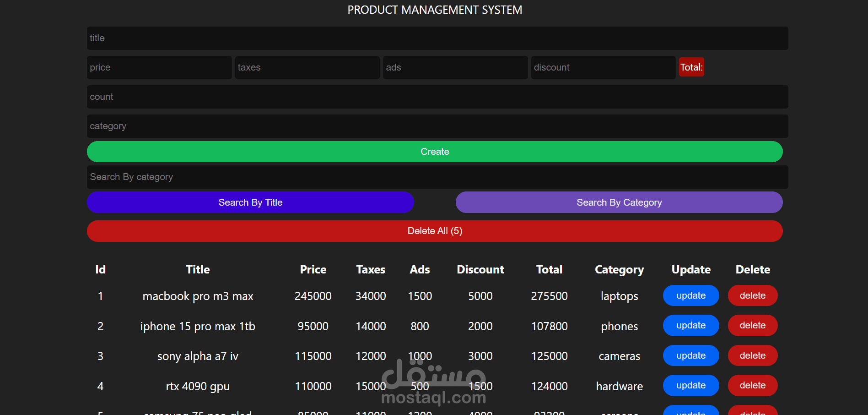The height and width of the screenshot is (415, 868).
Task: Select the taxes cell '14000'
Action: point(371,326)
